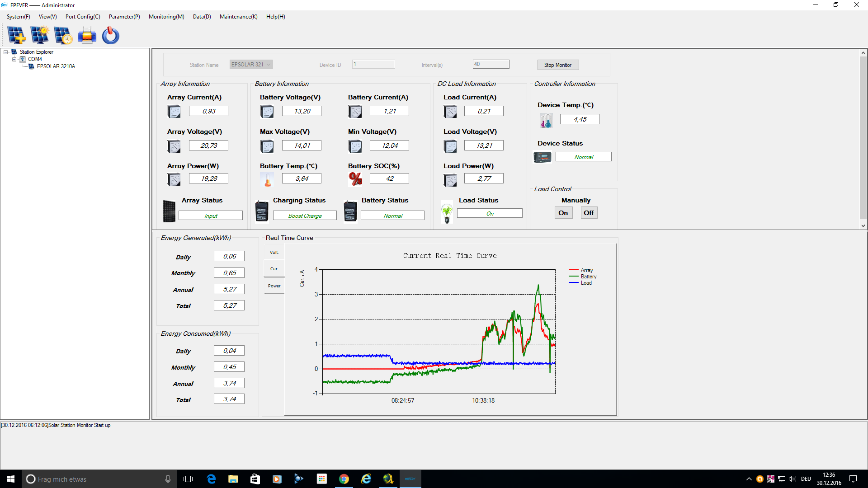Switch real time curve to Power
The height and width of the screenshot is (488, 868).
[x=274, y=286]
